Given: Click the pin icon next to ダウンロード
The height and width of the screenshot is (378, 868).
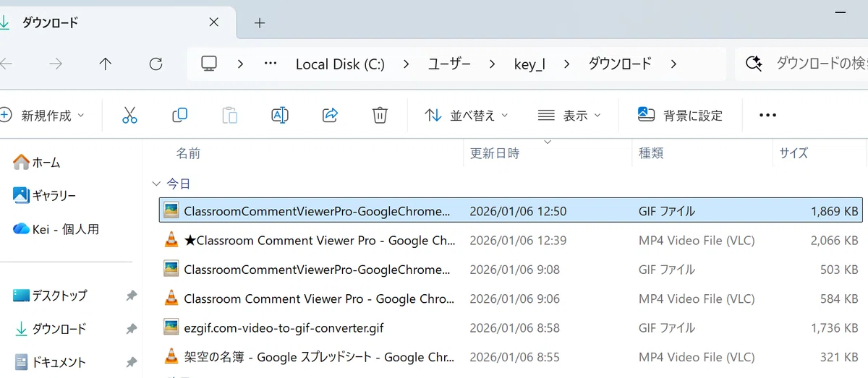Looking at the screenshot, I should click(131, 329).
